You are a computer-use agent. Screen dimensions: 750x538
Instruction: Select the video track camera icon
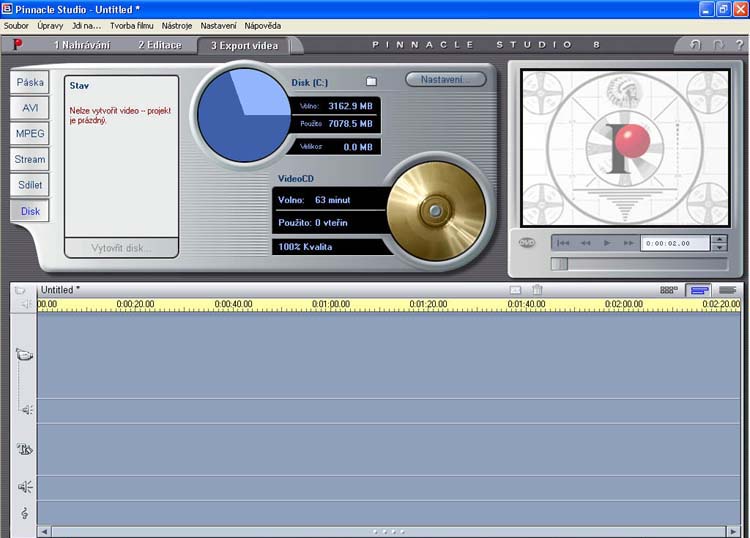tap(25, 355)
